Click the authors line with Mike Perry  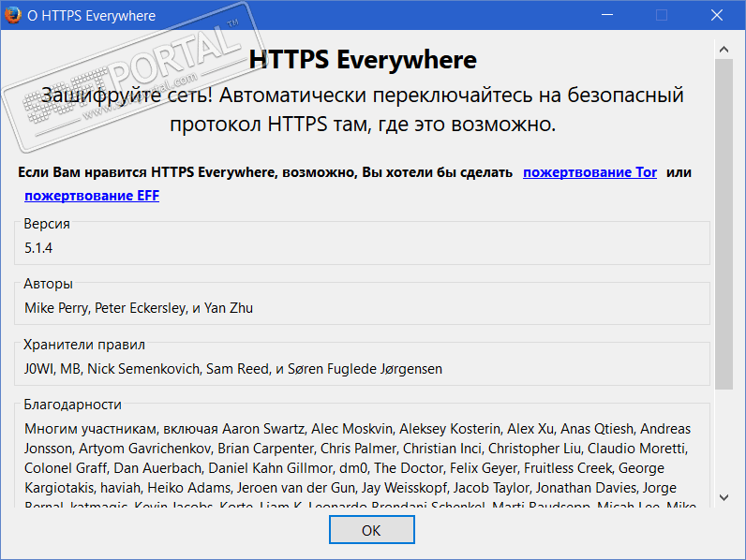pos(139,308)
